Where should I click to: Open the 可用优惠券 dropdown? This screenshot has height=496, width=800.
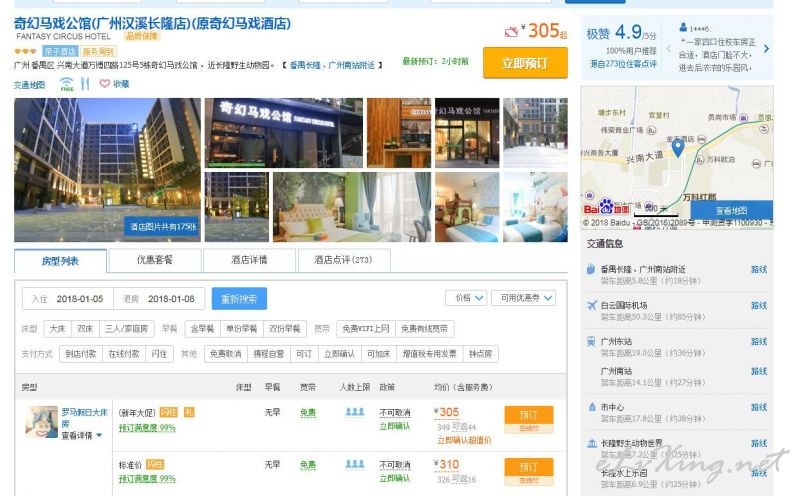(523, 298)
